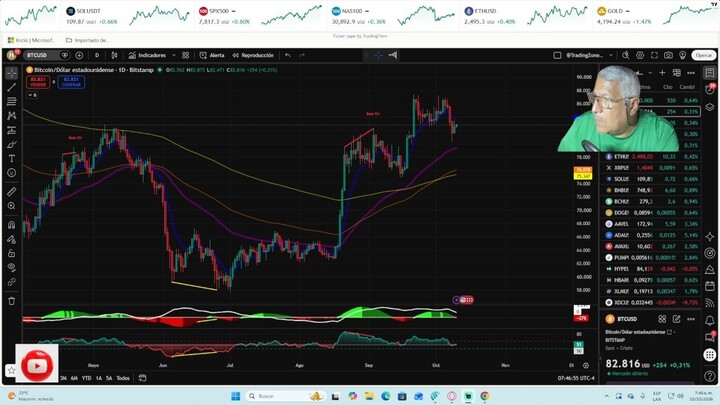The width and height of the screenshot is (720, 405).
Task: Open price scale settings gear below axis
Action: pos(586,366)
